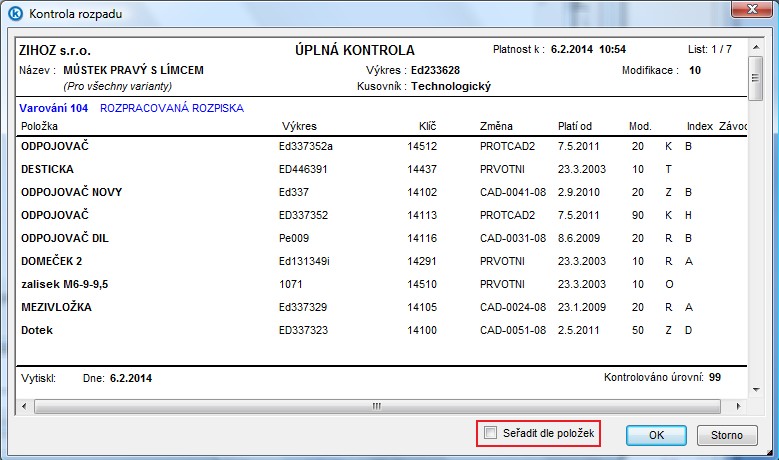Click the Dne: 6.2.2014 footer date
Image resolution: width=779 pixels, height=460 pixels.
(117, 379)
